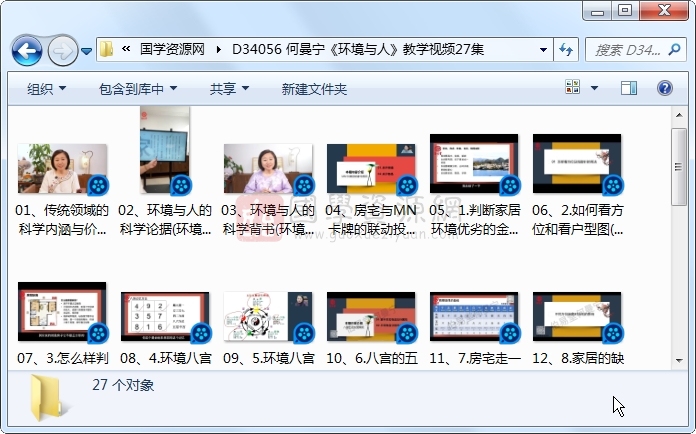696x434 pixels.
Task: Minimize the explorer window
Action: click(x=597, y=11)
